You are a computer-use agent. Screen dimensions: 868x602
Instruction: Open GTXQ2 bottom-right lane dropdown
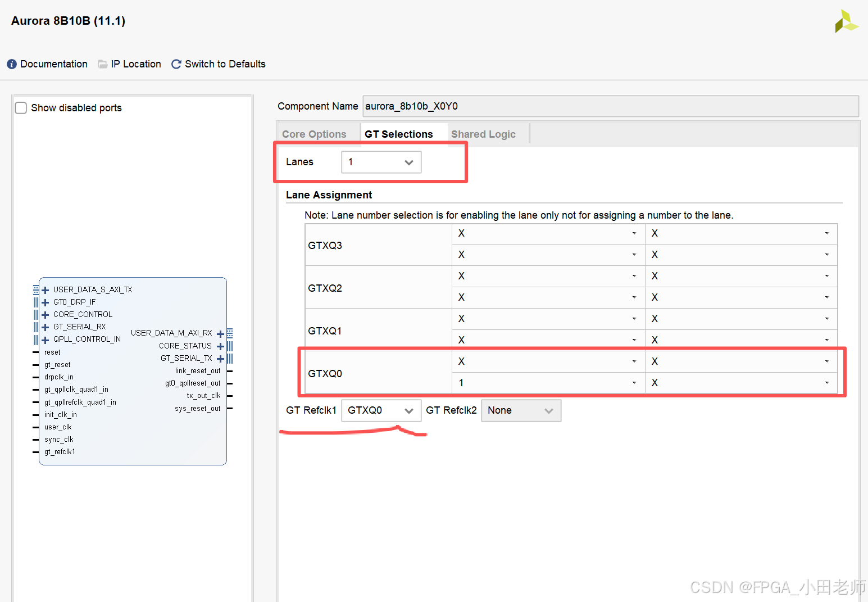[x=741, y=297]
